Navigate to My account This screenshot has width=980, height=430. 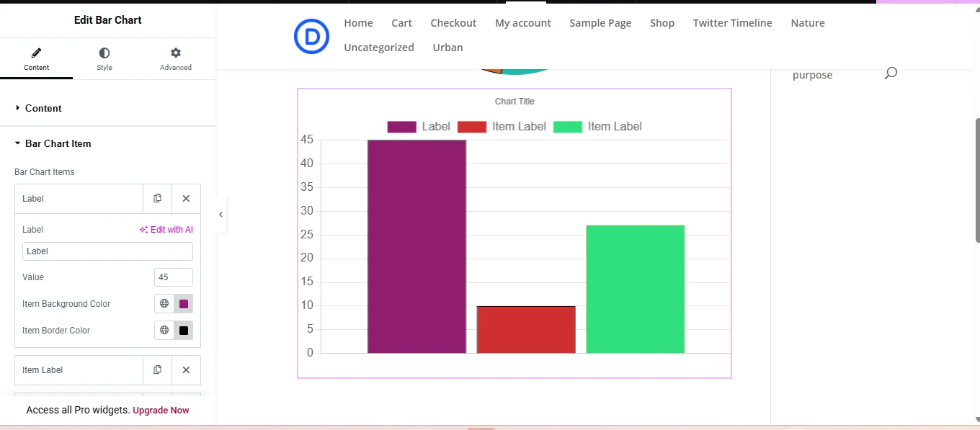pyautogui.click(x=523, y=23)
